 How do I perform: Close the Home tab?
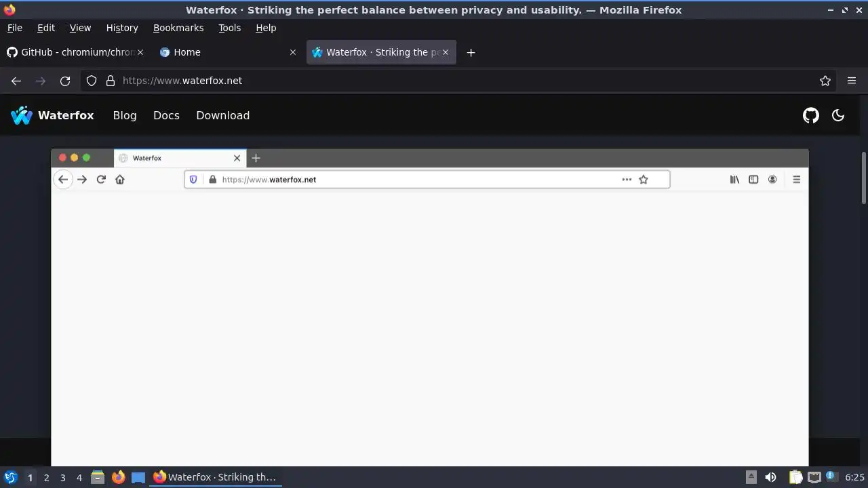coord(293,52)
